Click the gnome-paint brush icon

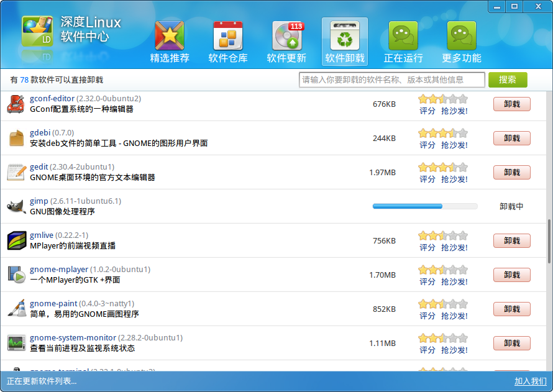click(x=17, y=309)
